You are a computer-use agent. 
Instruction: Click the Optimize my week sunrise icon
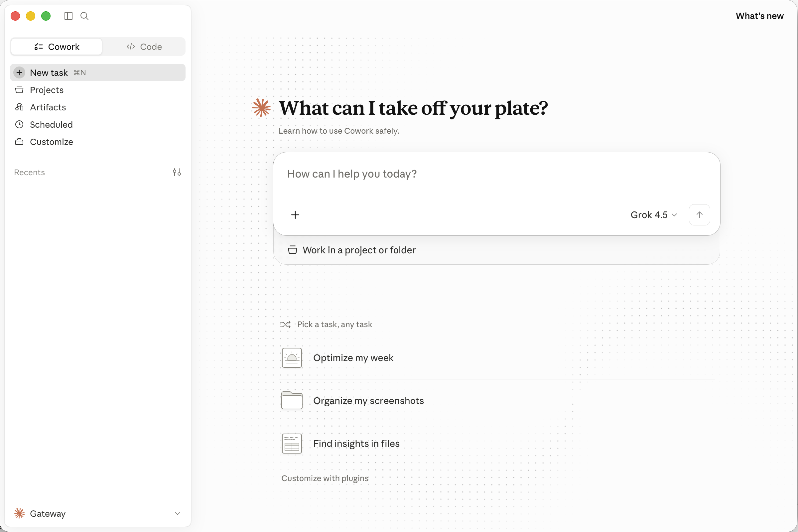pyautogui.click(x=292, y=358)
